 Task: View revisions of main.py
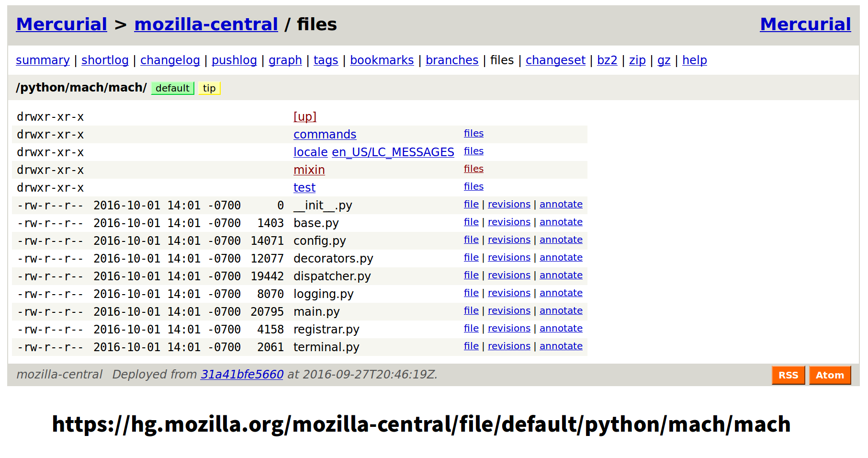point(509,310)
